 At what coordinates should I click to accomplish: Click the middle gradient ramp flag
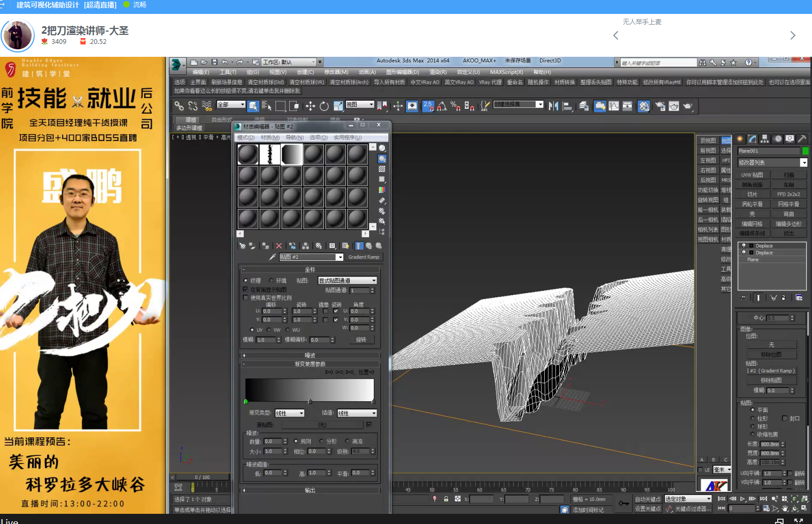coord(310,401)
